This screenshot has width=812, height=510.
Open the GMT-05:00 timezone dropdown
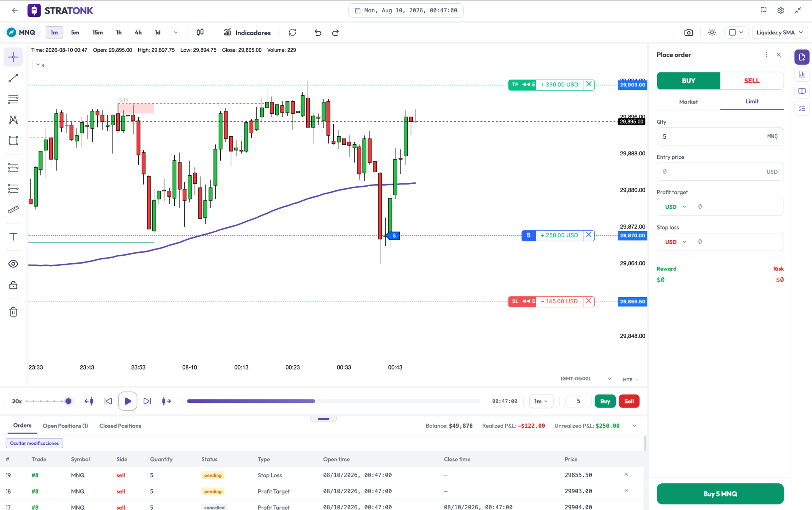[x=586, y=379]
